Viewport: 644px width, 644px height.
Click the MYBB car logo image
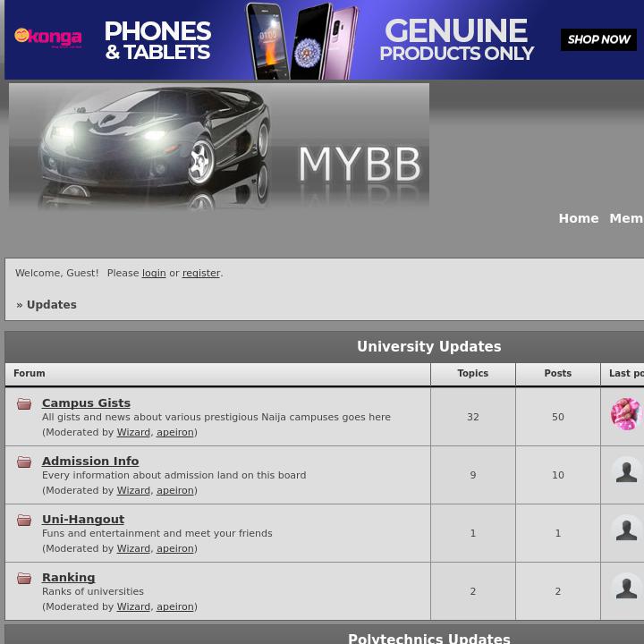pos(219,147)
